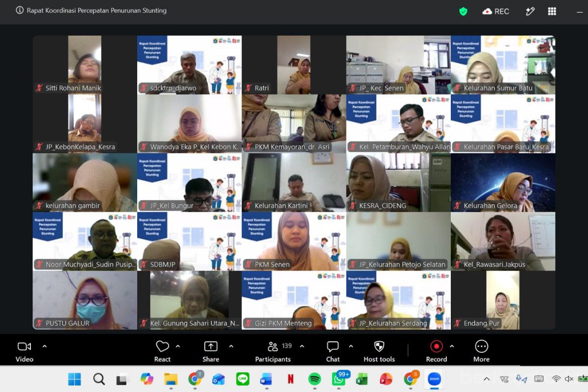Open the React heart icon
The height and width of the screenshot is (392, 588).
[x=162, y=346]
